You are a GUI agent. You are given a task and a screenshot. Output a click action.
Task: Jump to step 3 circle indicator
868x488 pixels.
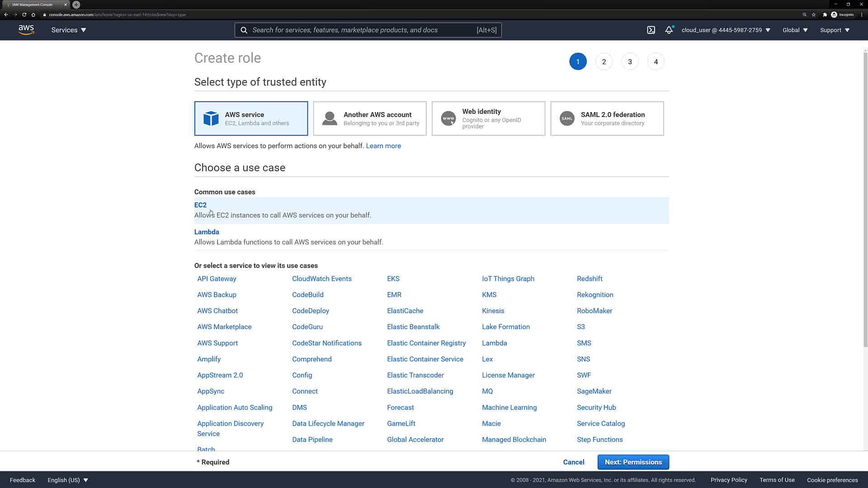[630, 62]
